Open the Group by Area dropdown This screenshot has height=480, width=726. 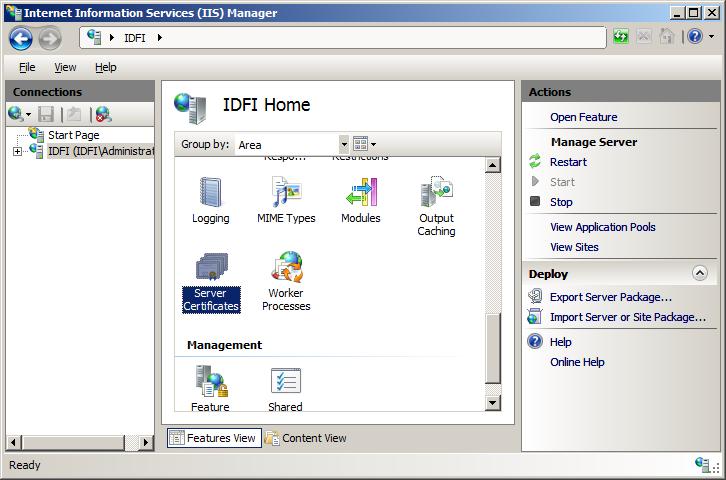[x=344, y=144]
